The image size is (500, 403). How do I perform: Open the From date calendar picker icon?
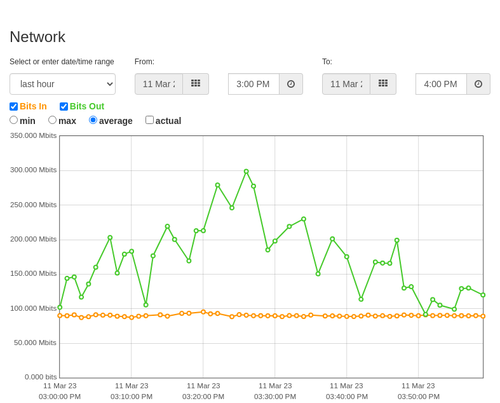click(x=196, y=84)
